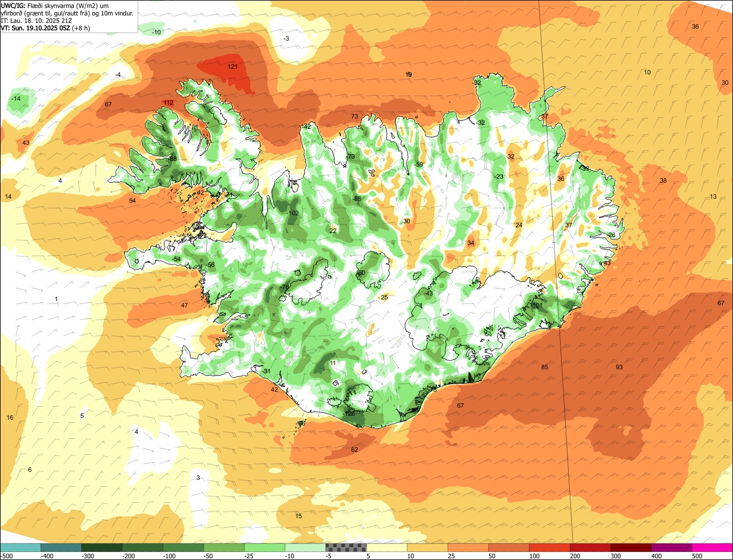The width and height of the screenshot is (733, 560).
Task: Click the legend label '-200'
Action: pos(129,556)
